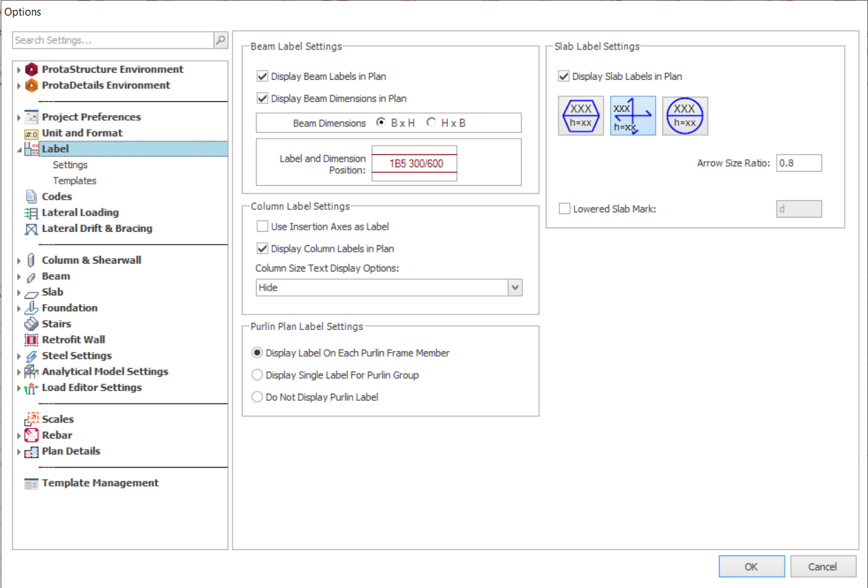The width and height of the screenshot is (868, 588).
Task: Click the Rebar icon
Action: [x=31, y=435]
